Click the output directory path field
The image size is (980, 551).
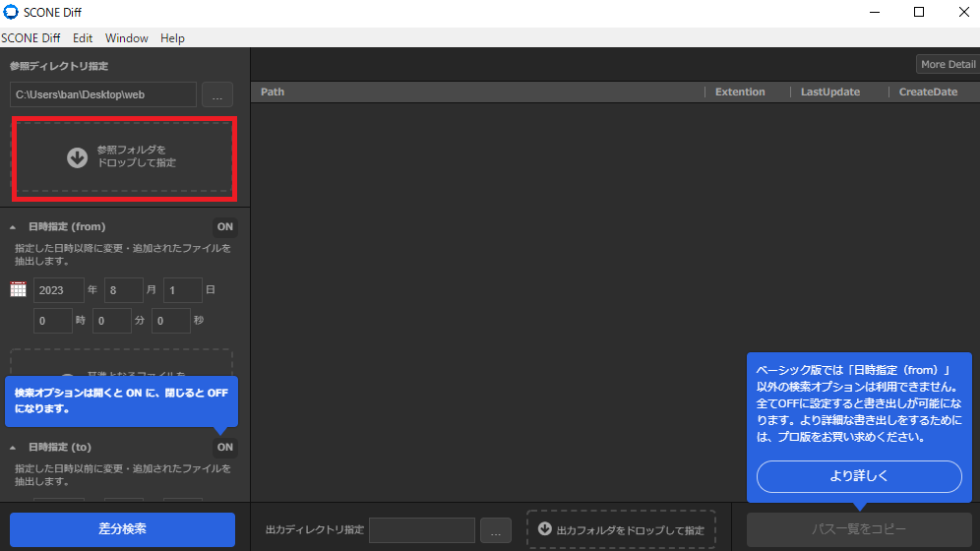pos(422,529)
